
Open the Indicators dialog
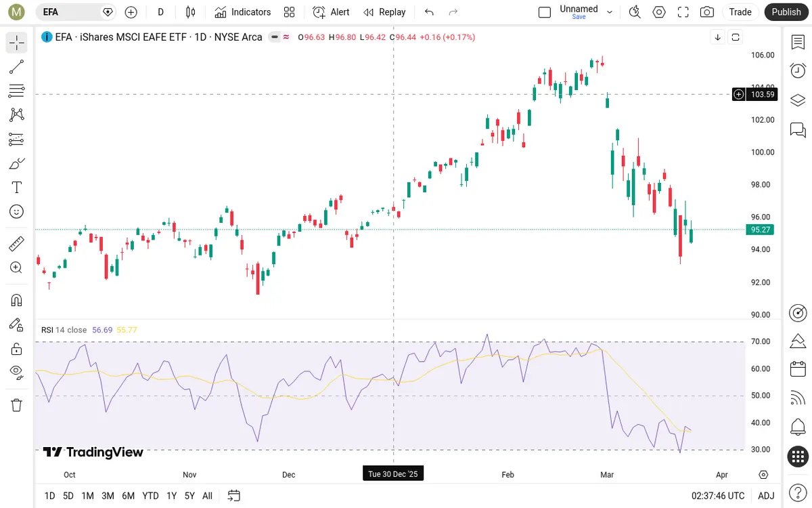[242, 12]
